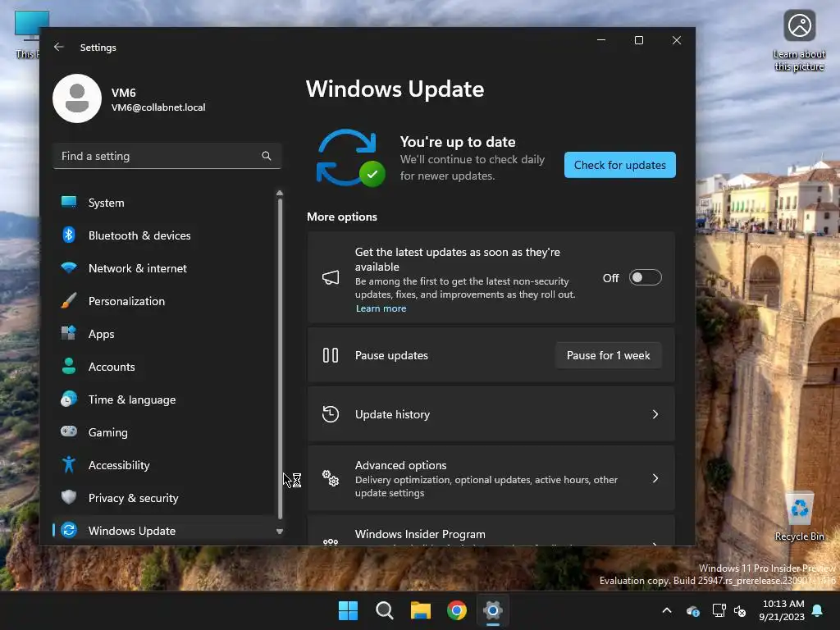Viewport: 840px width, 630px height.
Task: Click the Windows Update sync status graphic
Action: point(350,158)
